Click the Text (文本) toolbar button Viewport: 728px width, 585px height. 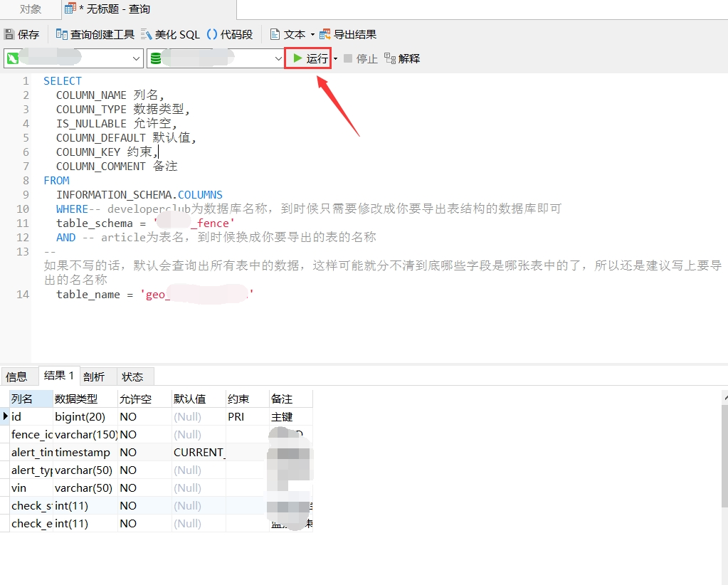(x=288, y=34)
